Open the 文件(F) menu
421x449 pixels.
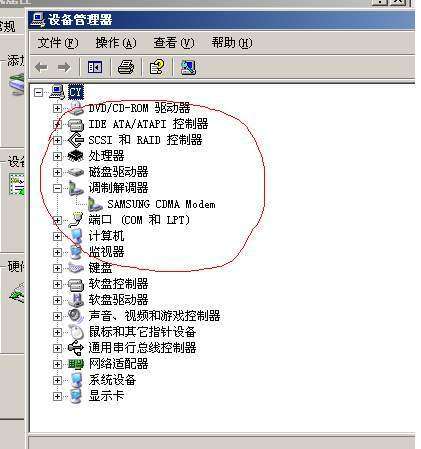58,43
